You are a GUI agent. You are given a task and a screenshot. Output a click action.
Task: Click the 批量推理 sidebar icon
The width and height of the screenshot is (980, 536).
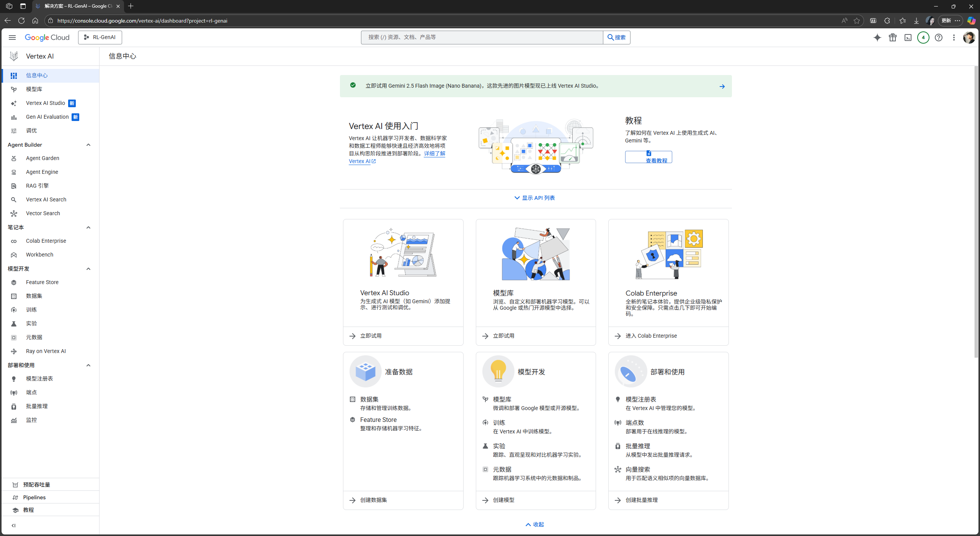[14, 406]
